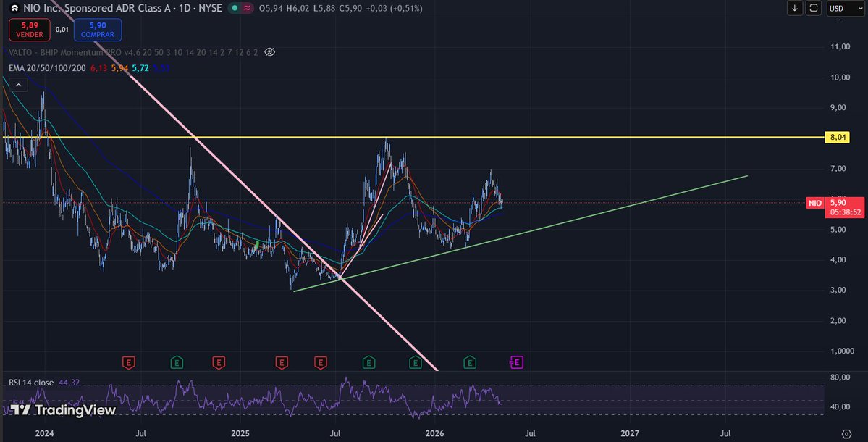Click the 4,00 price axis label

click(x=838, y=260)
